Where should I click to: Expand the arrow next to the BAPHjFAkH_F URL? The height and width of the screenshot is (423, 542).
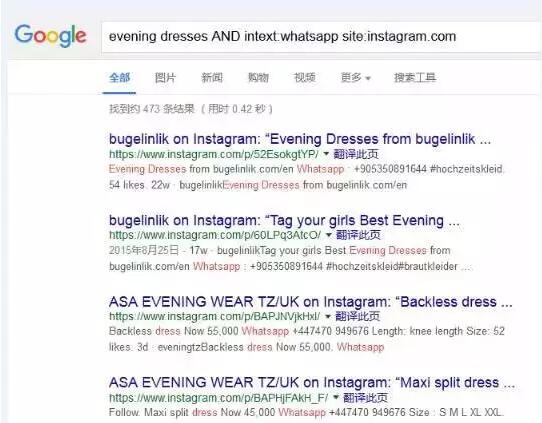tap(335, 397)
